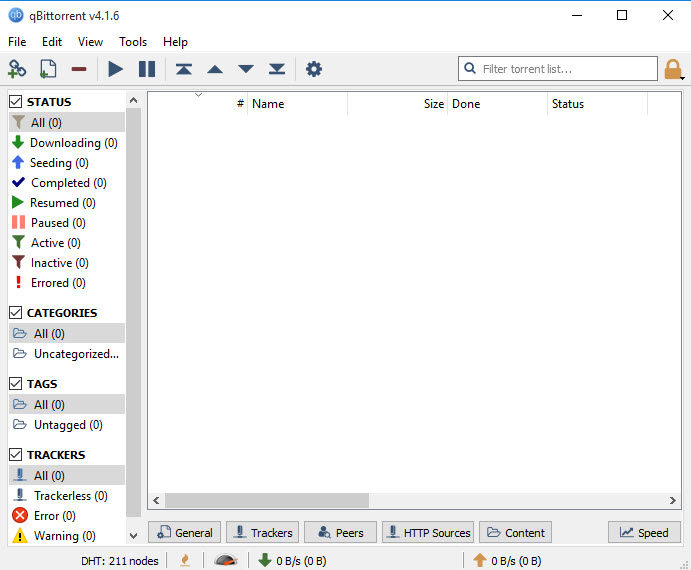This screenshot has height=570, width=691.
Task: Filter by Paused (0) status
Action: 67,223
